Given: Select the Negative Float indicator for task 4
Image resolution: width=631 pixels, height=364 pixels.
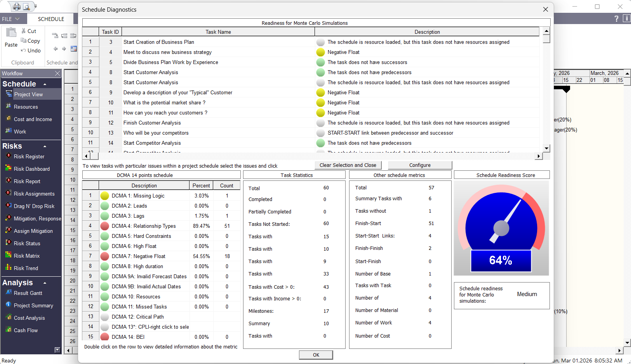Looking at the screenshot, I should pyautogui.click(x=320, y=52).
